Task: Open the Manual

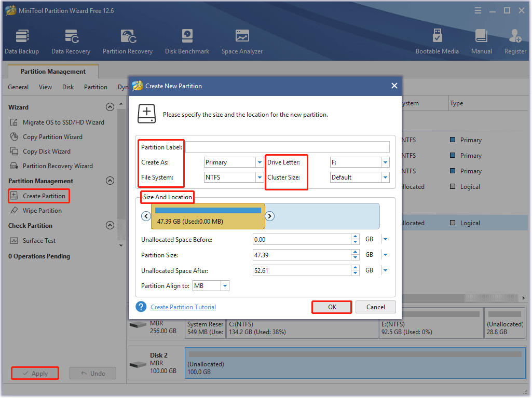Action: coord(481,40)
